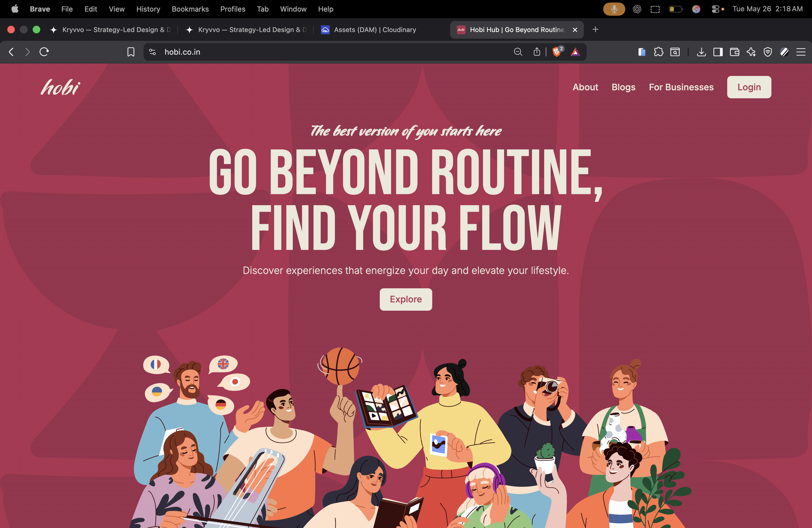Open the Window menu
Image resolution: width=812 pixels, height=528 pixels.
[x=293, y=9]
